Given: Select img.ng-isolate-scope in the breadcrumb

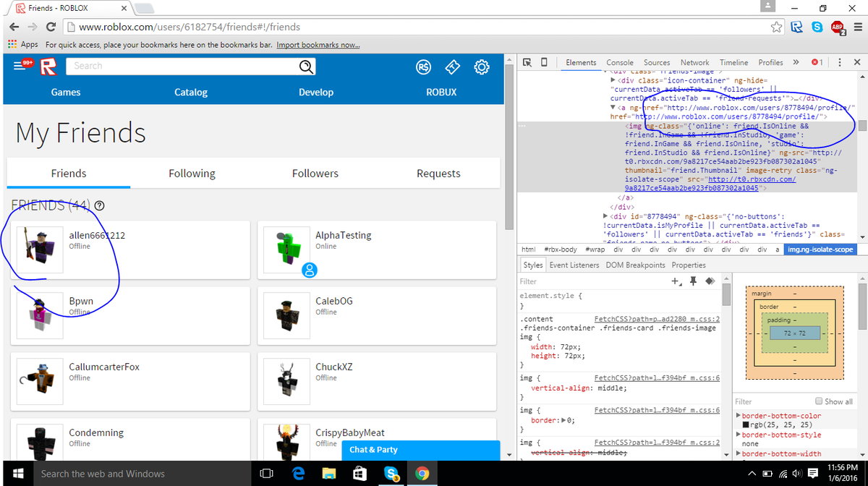Looking at the screenshot, I should (x=820, y=250).
